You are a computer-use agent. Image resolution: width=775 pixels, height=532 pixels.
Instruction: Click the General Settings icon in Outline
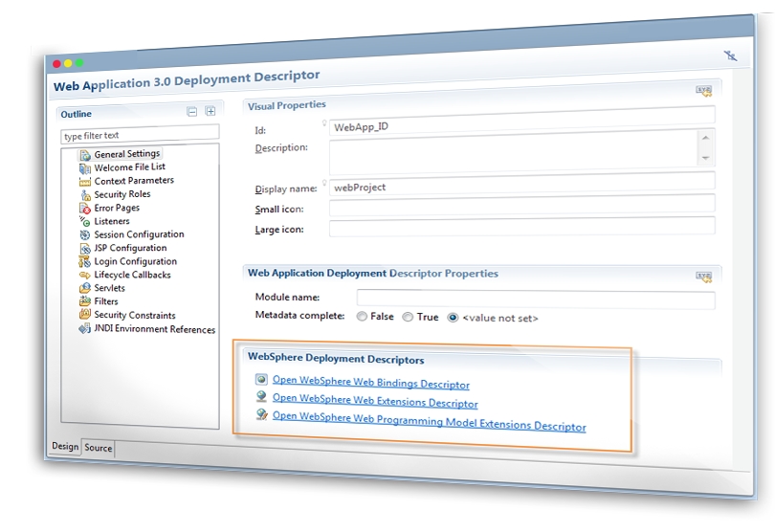pos(85,155)
